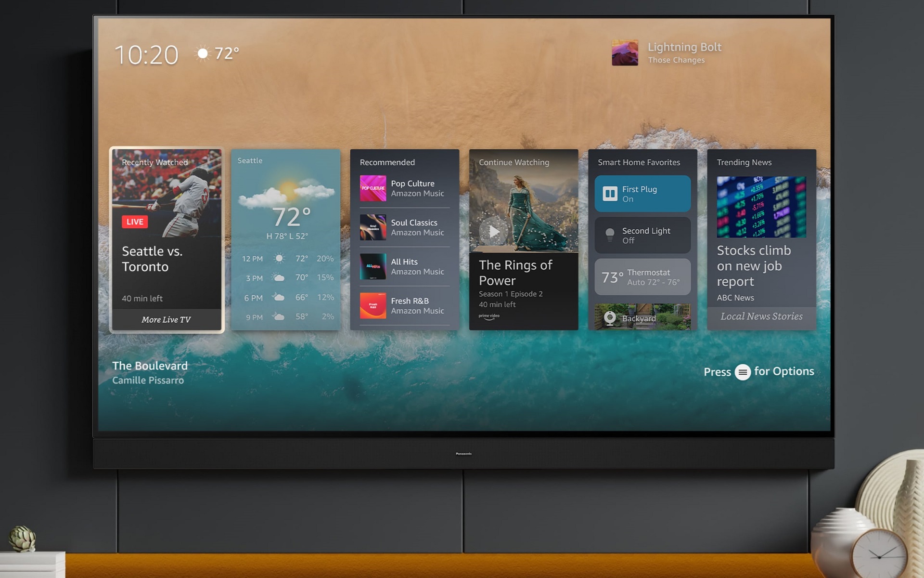The height and width of the screenshot is (578, 924).
Task: Click the Options menu icon
Action: (743, 372)
